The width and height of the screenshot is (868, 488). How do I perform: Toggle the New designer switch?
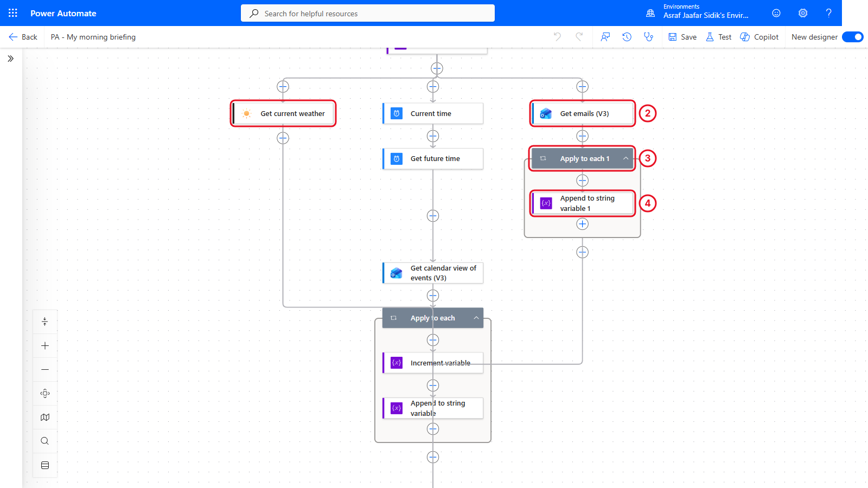click(852, 37)
